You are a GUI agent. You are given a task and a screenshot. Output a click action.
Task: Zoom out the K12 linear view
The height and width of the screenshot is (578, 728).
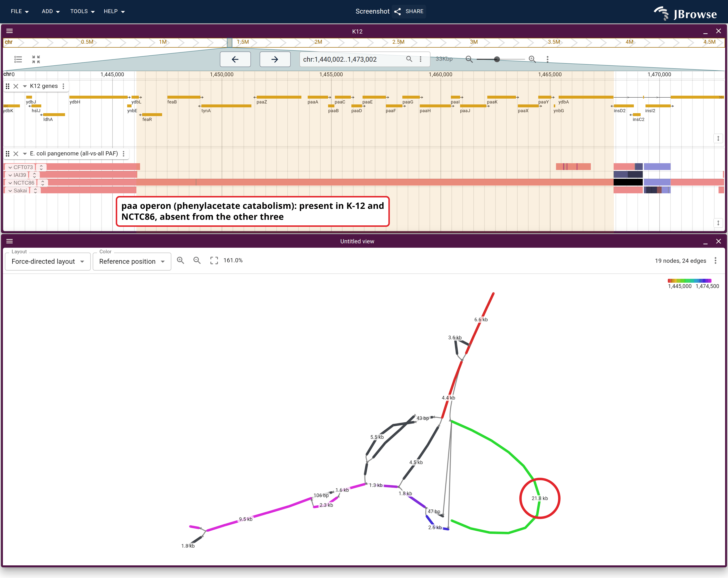coord(469,59)
